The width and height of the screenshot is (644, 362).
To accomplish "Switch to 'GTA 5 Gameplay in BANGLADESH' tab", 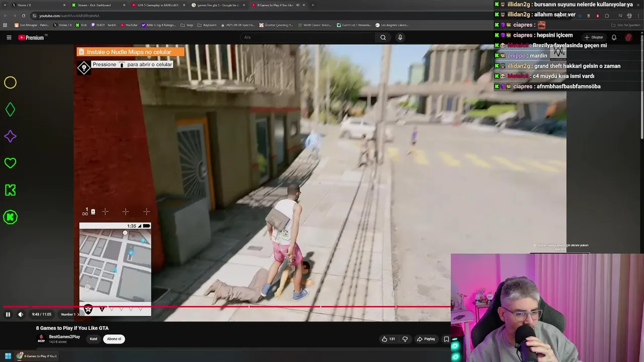I will click(158, 5).
